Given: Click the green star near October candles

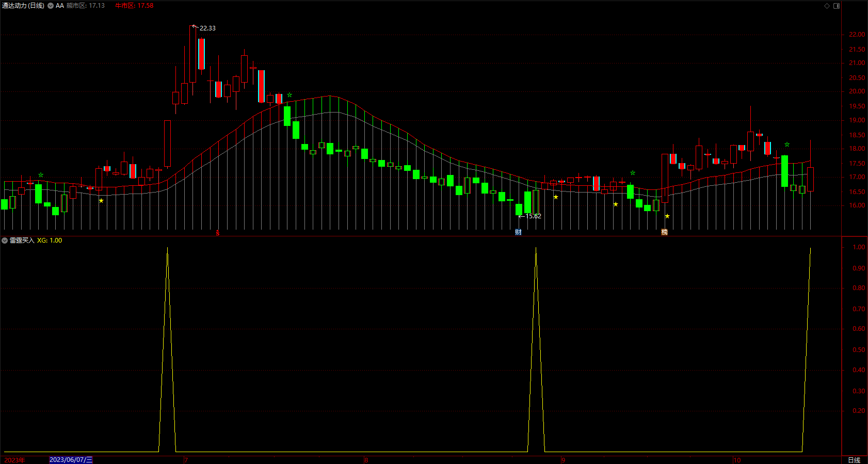Looking at the screenshot, I should 787,145.
